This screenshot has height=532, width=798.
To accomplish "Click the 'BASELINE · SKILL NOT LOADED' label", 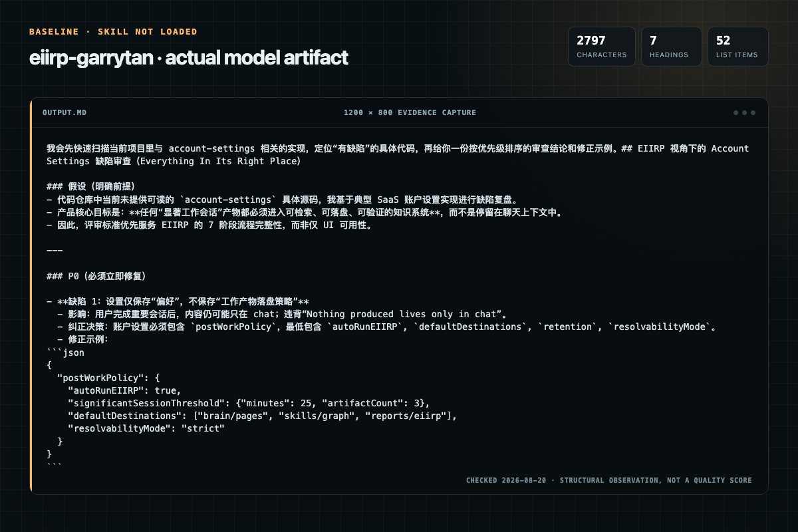I will pyautogui.click(x=113, y=32).
